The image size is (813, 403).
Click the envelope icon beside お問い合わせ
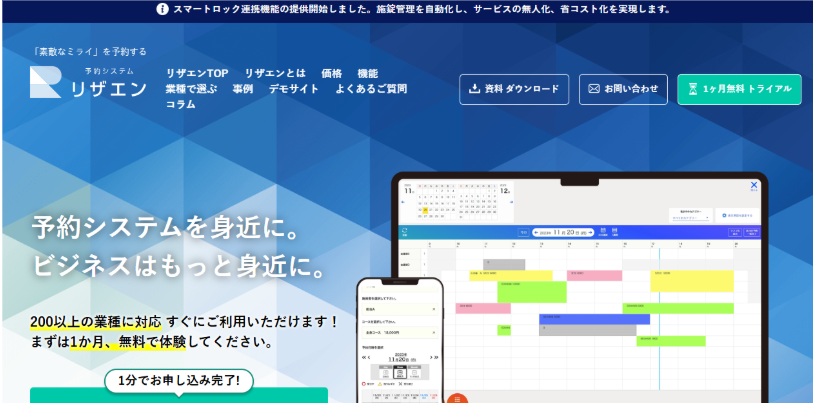point(594,89)
